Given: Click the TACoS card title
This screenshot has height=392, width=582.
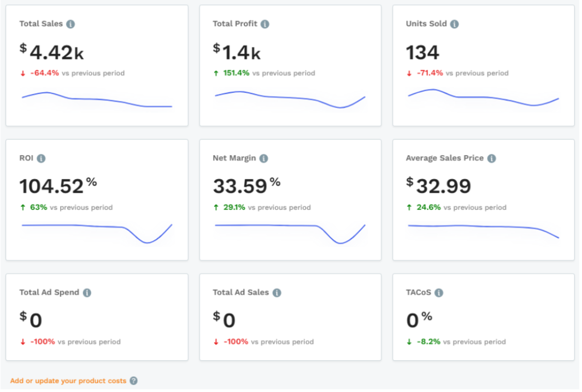Looking at the screenshot, I should (x=419, y=293).
